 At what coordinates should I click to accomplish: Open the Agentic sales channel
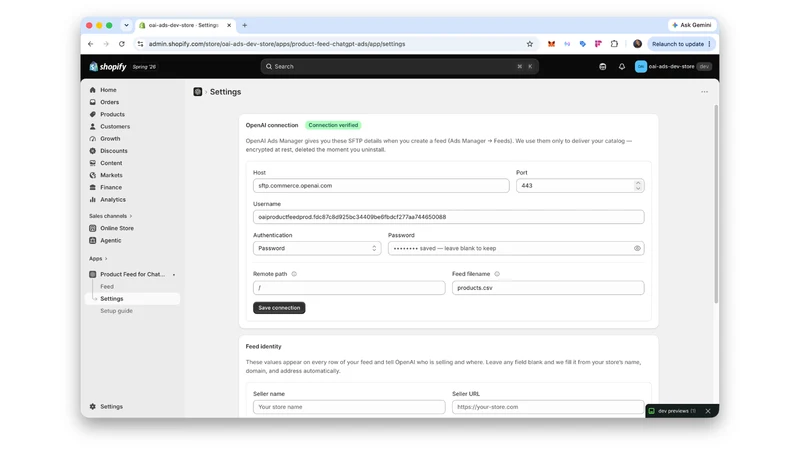pos(111,240)
